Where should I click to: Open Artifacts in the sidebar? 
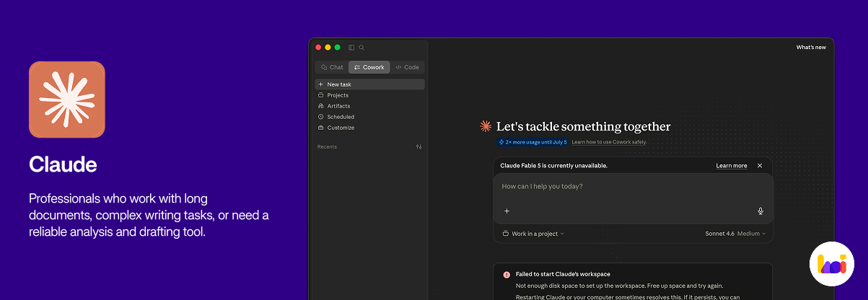pos(369,106)
